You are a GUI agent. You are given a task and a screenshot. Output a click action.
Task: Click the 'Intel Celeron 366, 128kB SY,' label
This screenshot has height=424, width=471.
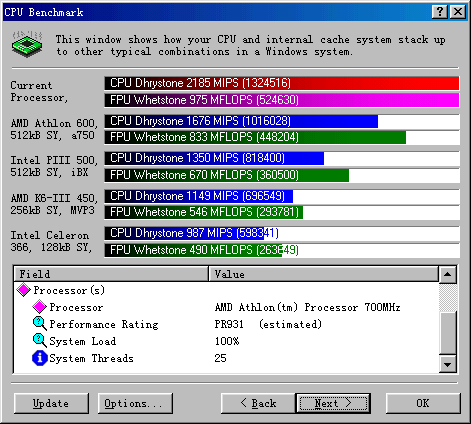(51, 241)
